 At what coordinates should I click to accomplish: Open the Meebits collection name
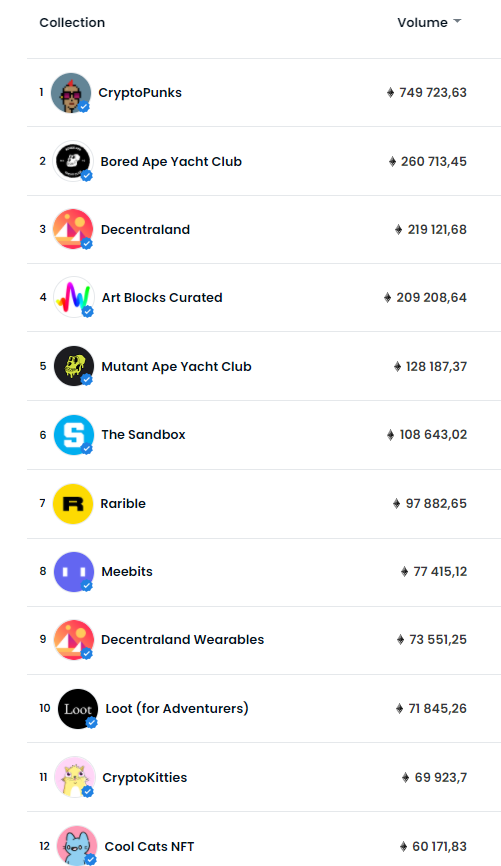coord(127,572)
